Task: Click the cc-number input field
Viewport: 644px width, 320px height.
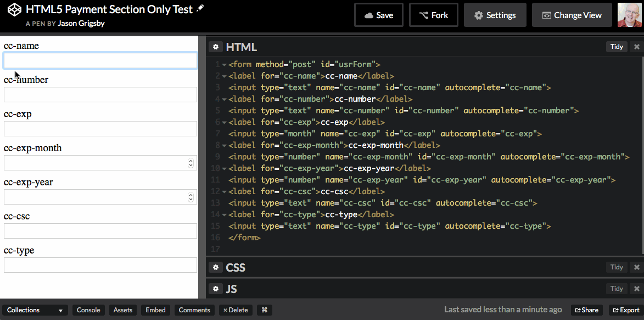Action: pyautogui.click(x=100, y=95)
